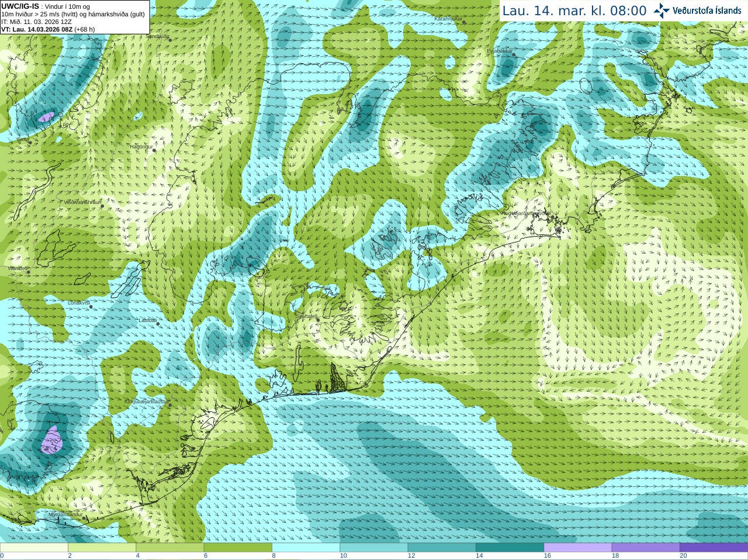Click the Hornafjarðarflugvöllur station label

coord(526,213)
